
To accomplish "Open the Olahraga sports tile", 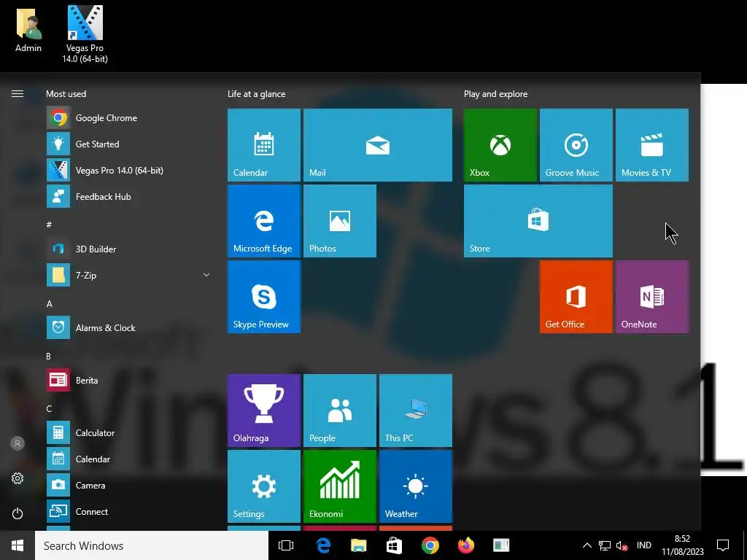I will click(x=264, y=411).
